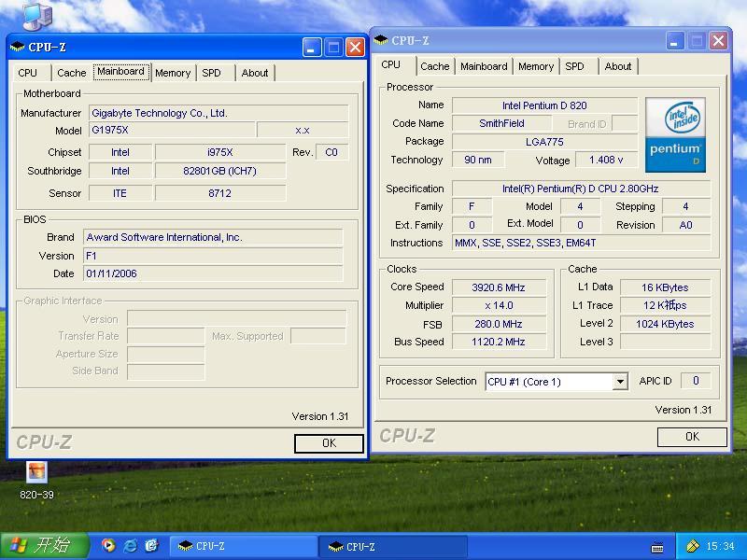Click code name SmithField field
The width and height of the screenshot is (747, 560).
pos(501,124)
